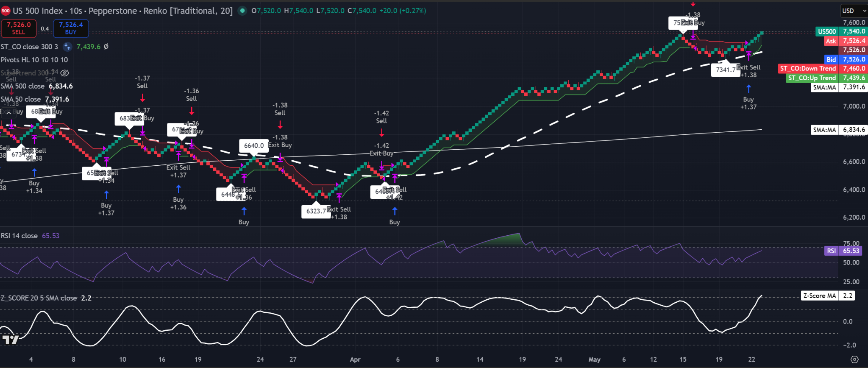Select the SMA 50 close legend
The width and height of the screenshot is (868, 368).
point(21,99)
